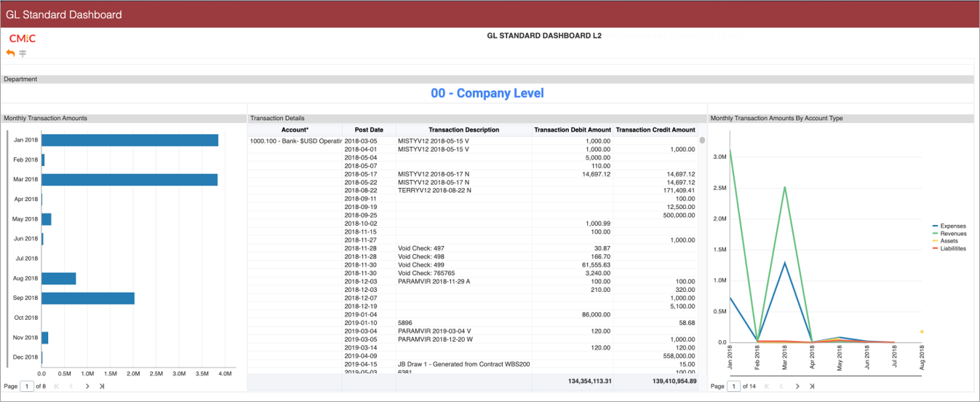This screenshot has height=402, width=980.
Task: Click page number field under line chart
Action: (733, 386)
